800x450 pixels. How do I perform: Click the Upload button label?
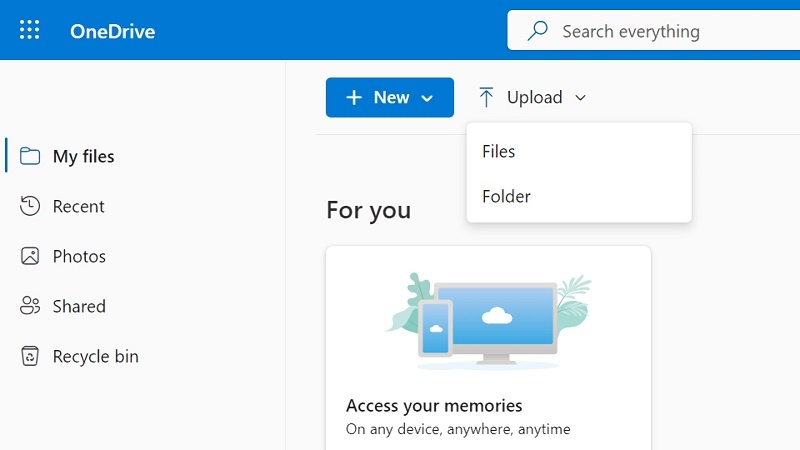click(534, 97)
